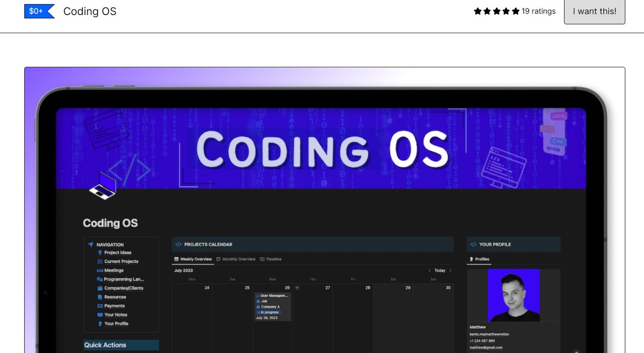Click "Today" in the preview calendar header
Viewport: 644px width, 353px height.
click(x=440, y=271)
